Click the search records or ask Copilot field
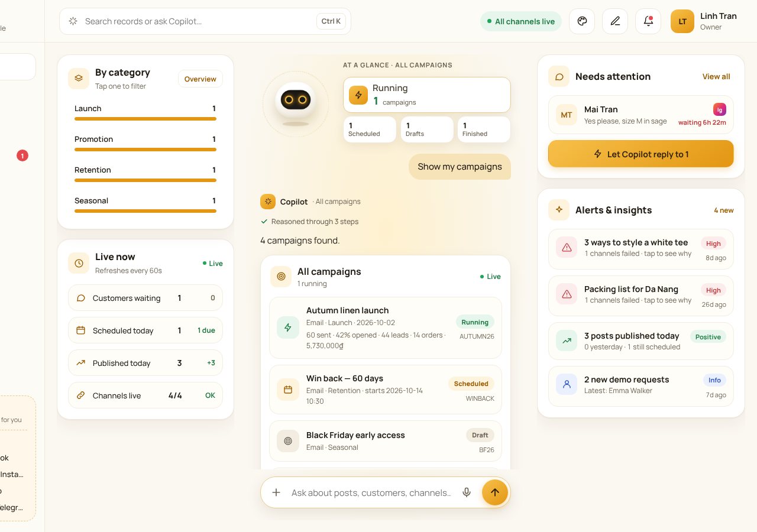Image resolution: width=757 pixels, height=532 pixels. click(205, 21)
